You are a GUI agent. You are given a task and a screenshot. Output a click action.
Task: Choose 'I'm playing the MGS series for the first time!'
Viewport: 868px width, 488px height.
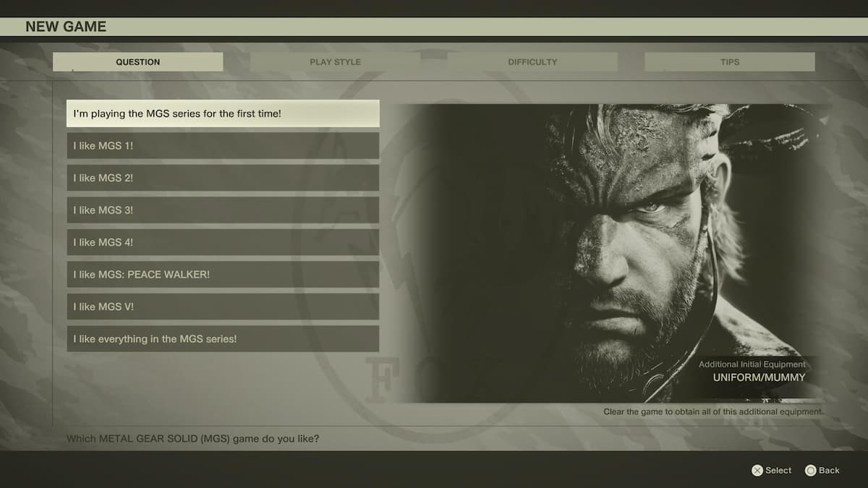223,114
